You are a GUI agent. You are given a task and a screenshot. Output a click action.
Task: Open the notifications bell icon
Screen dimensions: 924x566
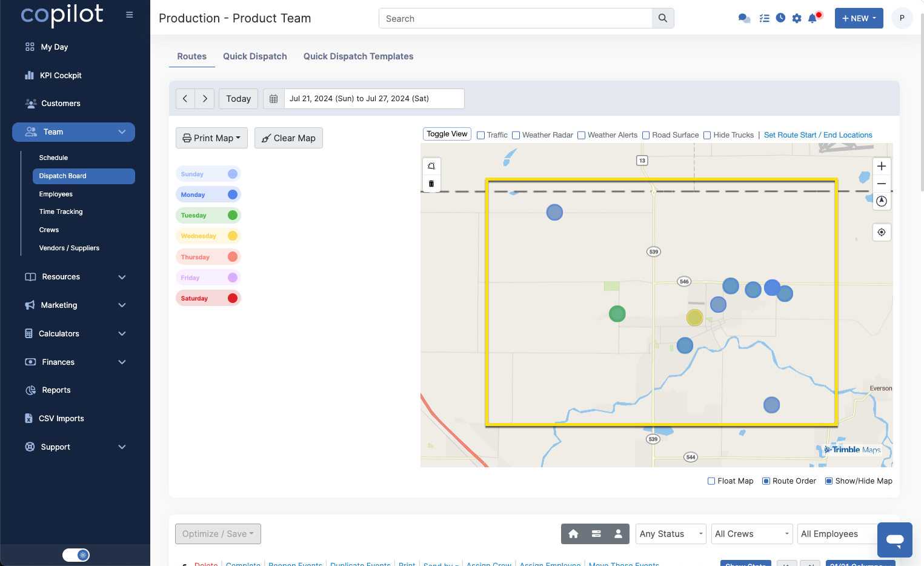[x=813, y=18]
